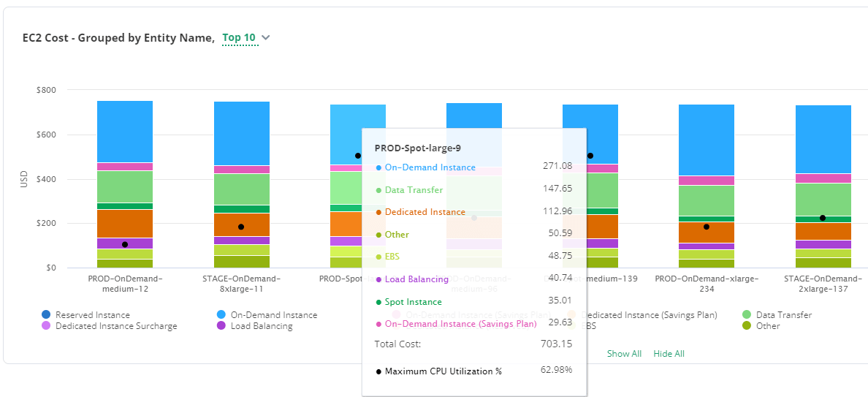Toggle Reserved Instance series in the legend
The height and width of the screenshot is (397, 868).
click(85, 314)
